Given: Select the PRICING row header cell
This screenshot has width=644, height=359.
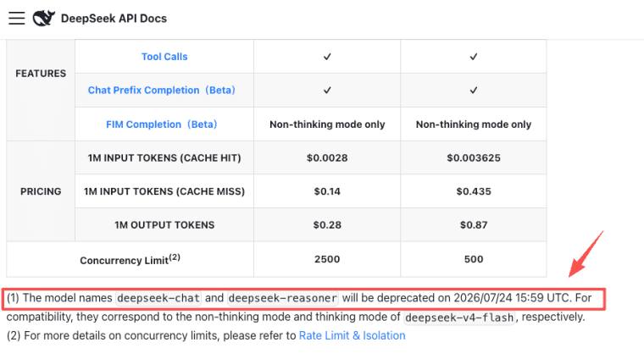Looking at the screenshot, I should point(41,191).
